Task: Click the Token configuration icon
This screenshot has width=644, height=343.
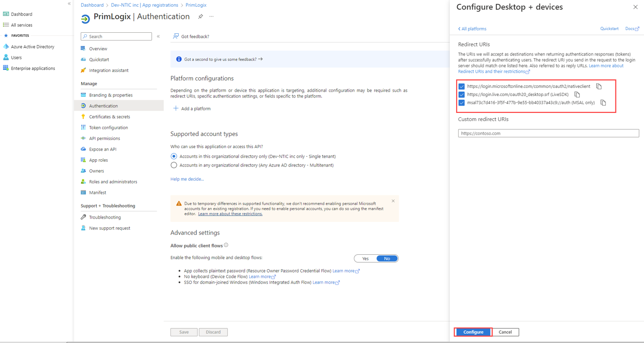Action: click(x=83, y=127)
